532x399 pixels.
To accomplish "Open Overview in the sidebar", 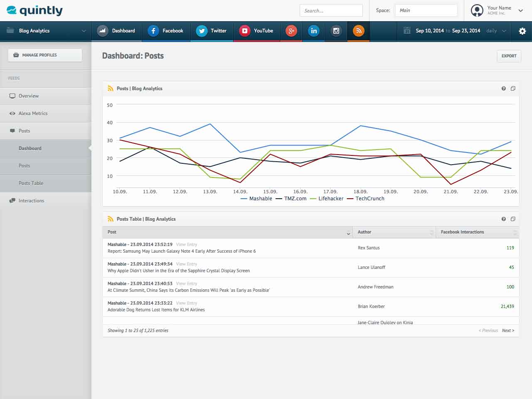I will pos(46,96).
